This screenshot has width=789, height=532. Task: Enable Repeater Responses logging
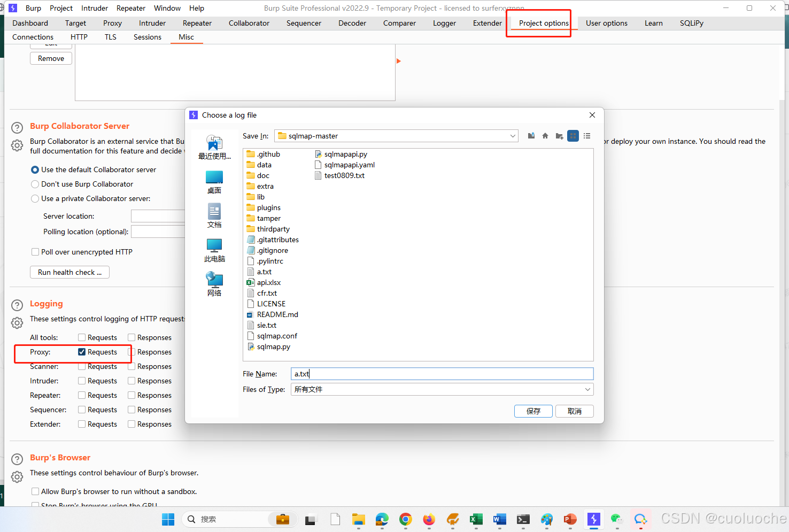click(131, 395)
